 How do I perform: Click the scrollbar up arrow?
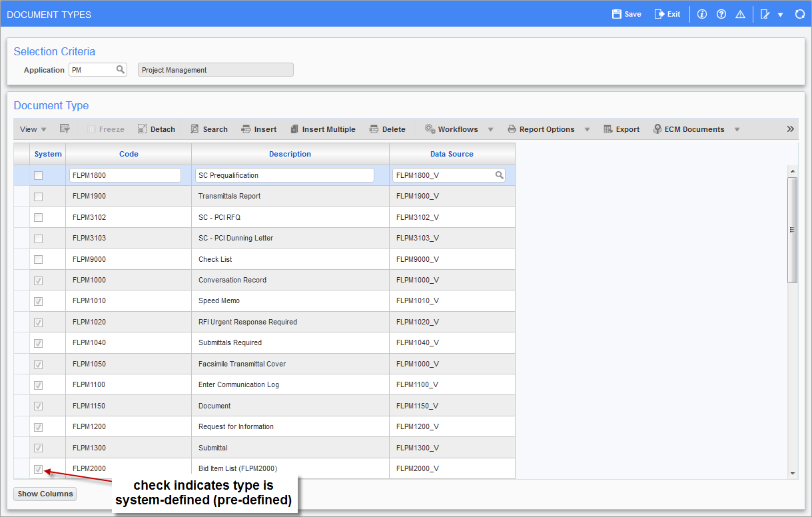coord(793,171)
